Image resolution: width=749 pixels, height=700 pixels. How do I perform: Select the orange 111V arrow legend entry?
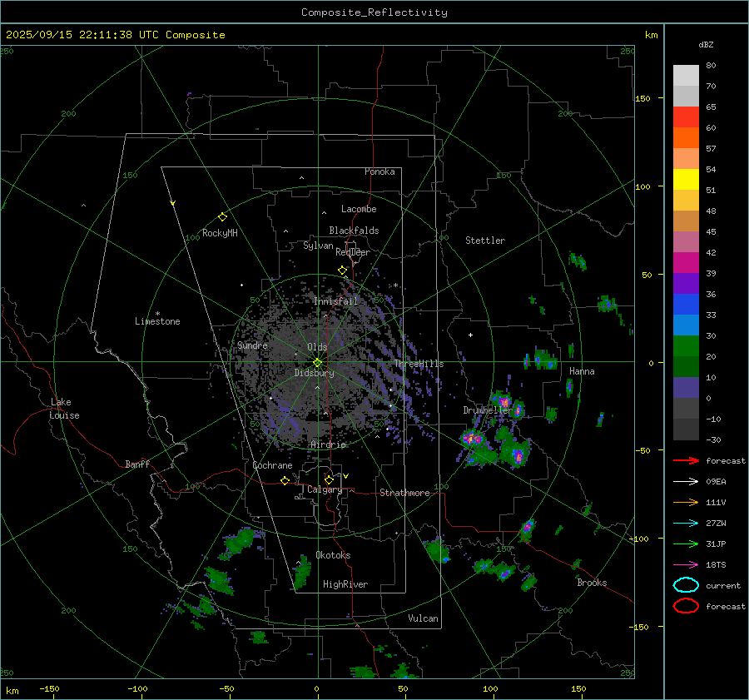(686, 502)
